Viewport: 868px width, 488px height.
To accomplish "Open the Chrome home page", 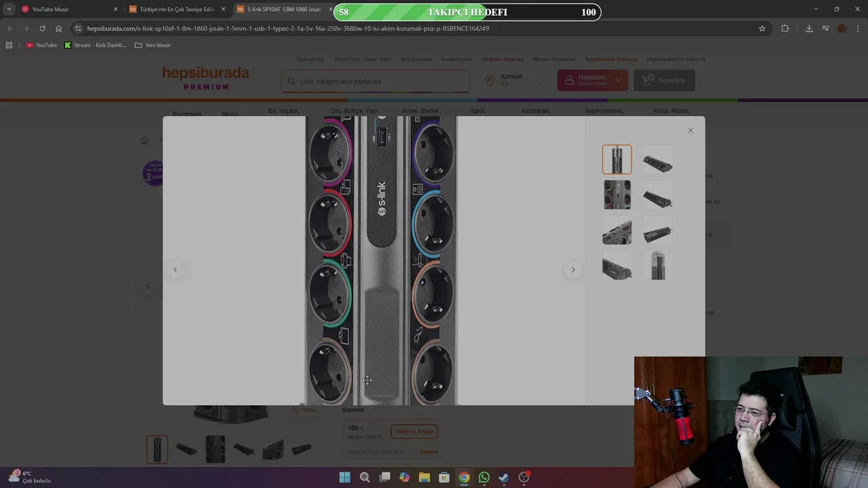I will (58, 28).
